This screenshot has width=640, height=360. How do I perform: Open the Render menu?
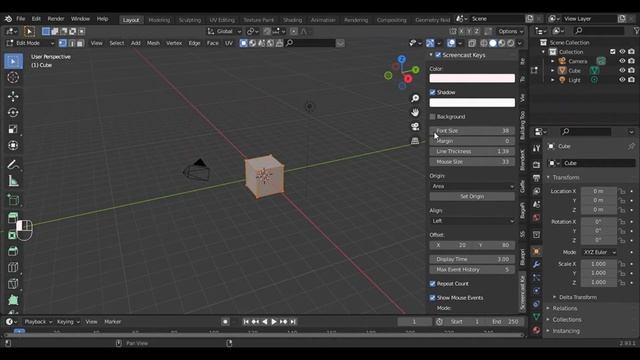tap(56, 19)
